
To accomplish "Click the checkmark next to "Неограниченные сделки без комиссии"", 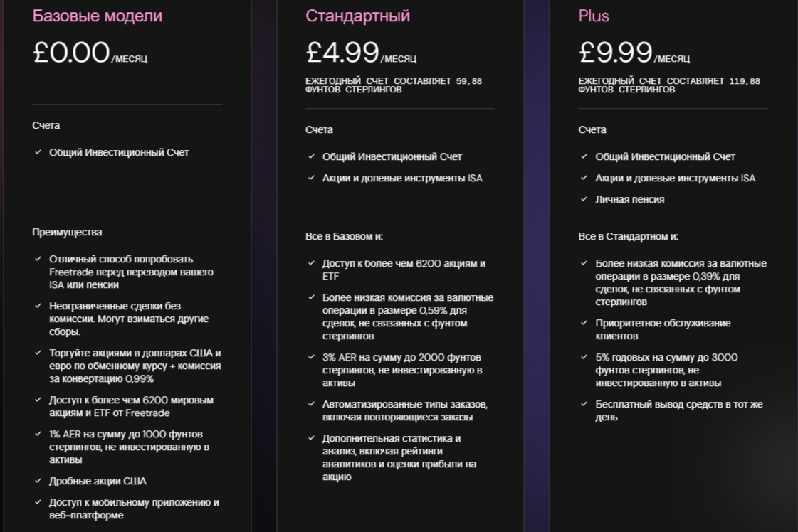I will [x=38, y=307].
